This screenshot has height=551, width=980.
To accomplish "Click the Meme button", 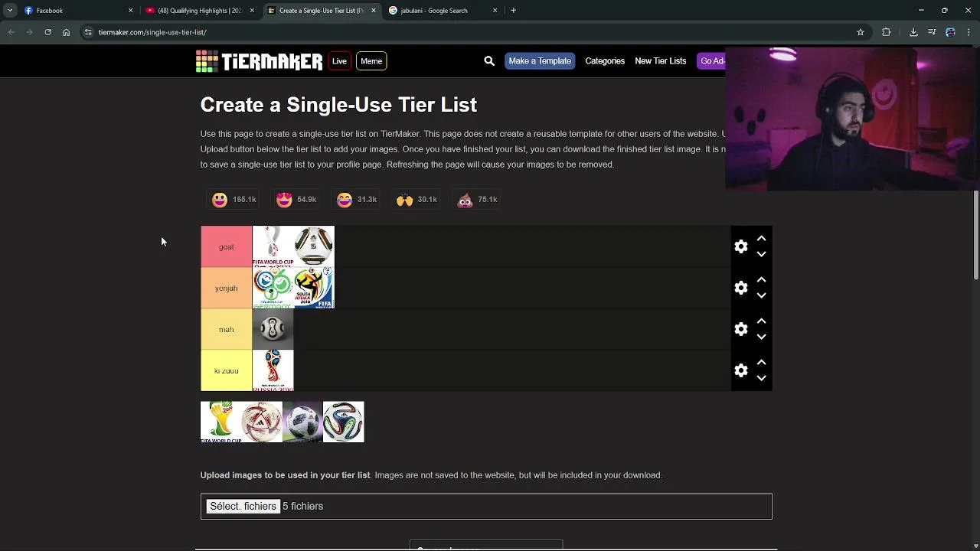I will pyautogui.click(x=371, y=61).
